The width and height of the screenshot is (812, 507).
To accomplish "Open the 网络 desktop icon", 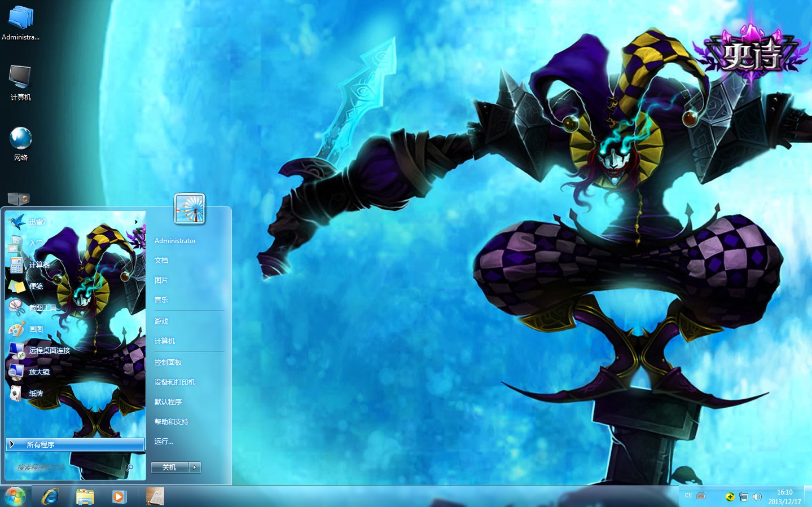I will coord(21,144).
